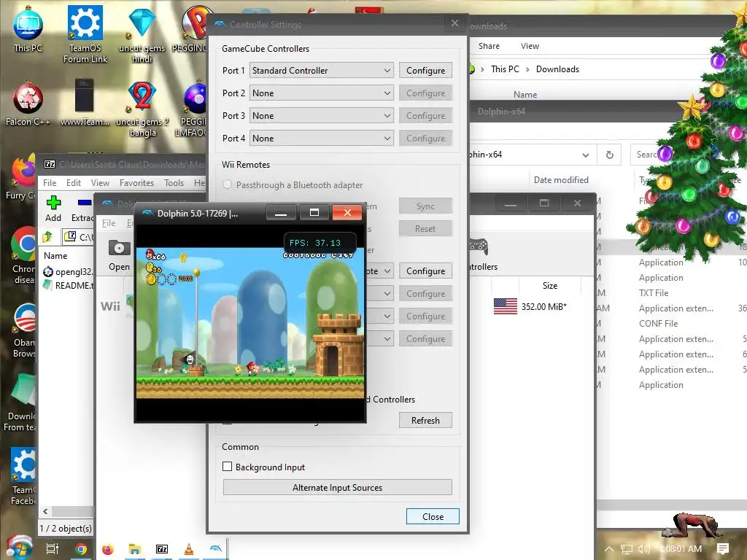Click Downloads in Explorer breadcrumb
This screenshot has width=747, height=560.
557,69
